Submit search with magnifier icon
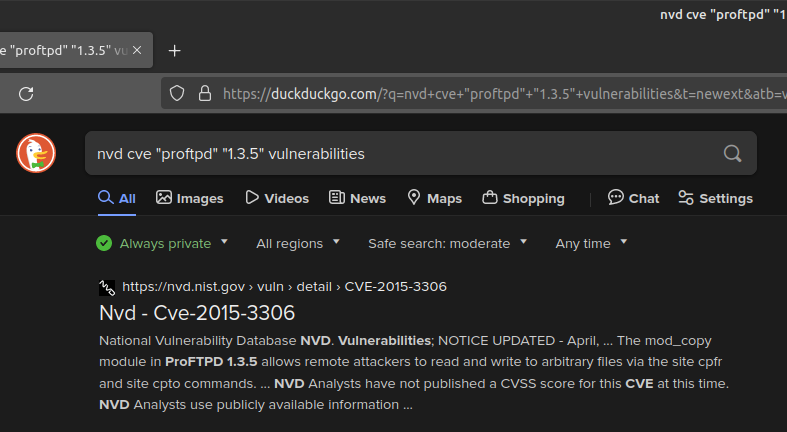The height and width of the screenshot is (432, 787). 732,154
